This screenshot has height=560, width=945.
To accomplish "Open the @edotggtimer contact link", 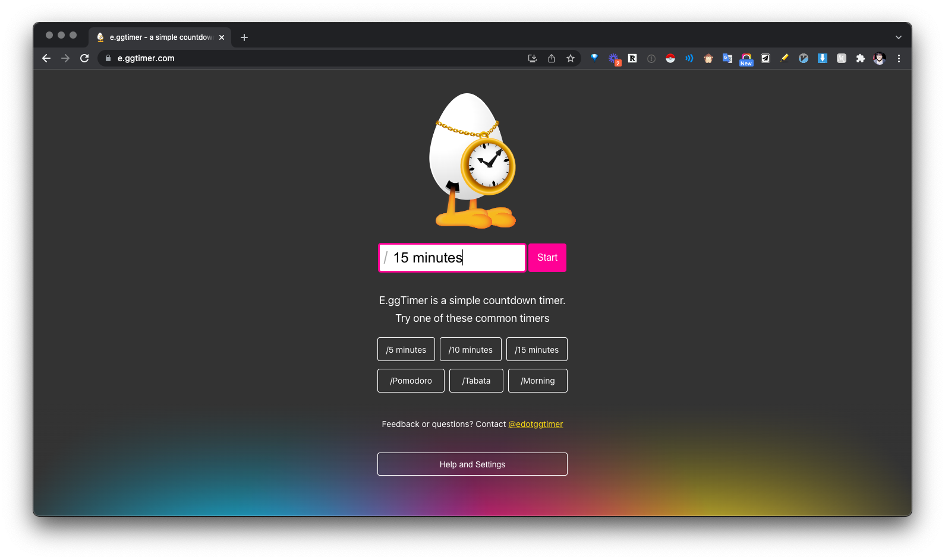I will click(535, 424).
